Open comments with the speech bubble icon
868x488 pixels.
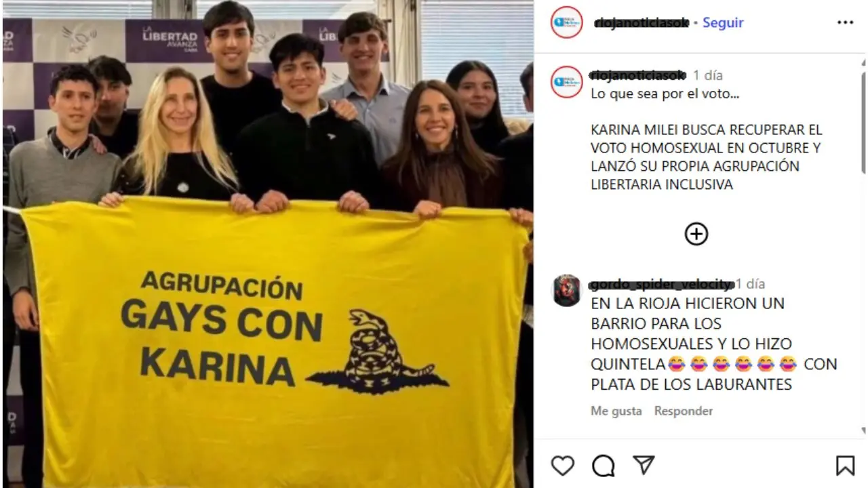pos(603,466)
